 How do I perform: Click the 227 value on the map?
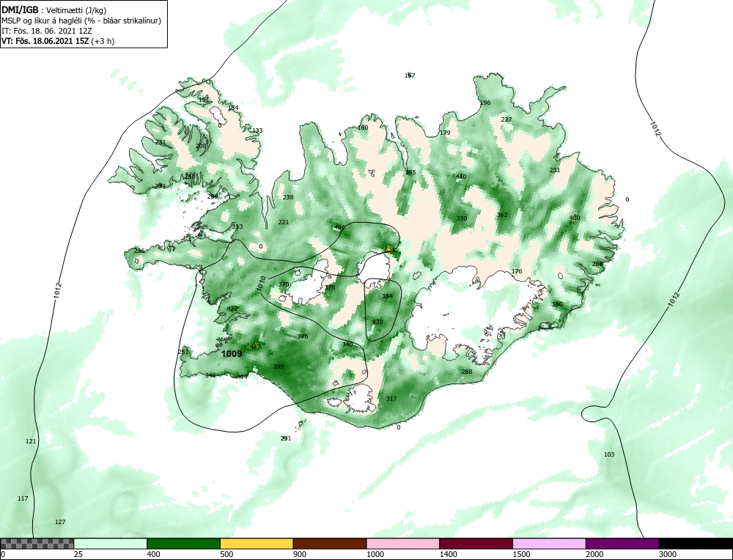507,119
